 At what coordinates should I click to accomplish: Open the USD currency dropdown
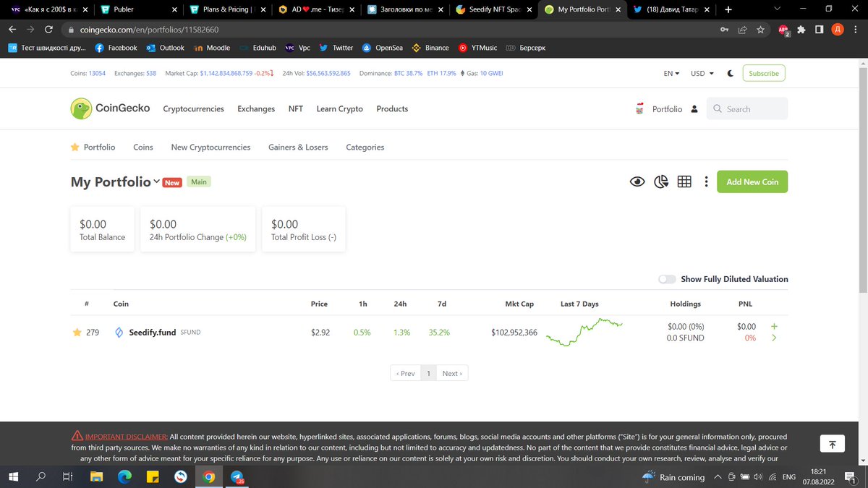tap(702, 73)
